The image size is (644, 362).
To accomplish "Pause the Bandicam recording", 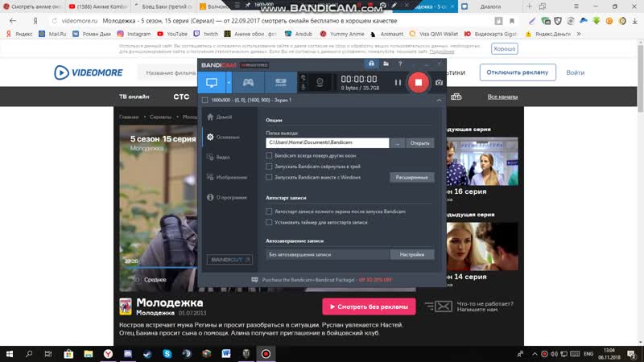I will [x=398, y=83].
